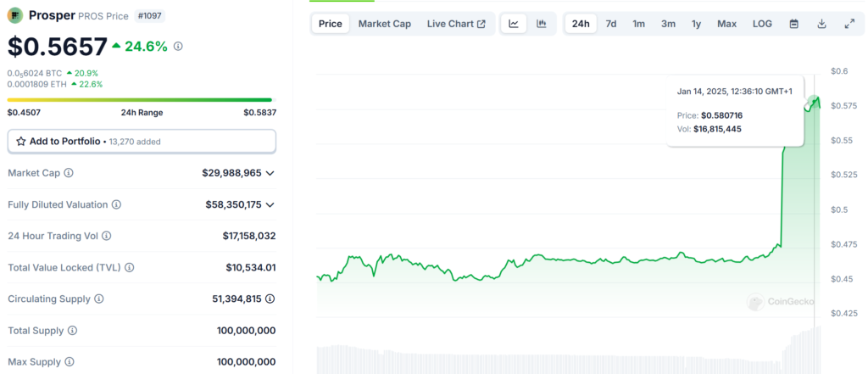Click Circulating Supply value indicator icon

pos(270,299)
